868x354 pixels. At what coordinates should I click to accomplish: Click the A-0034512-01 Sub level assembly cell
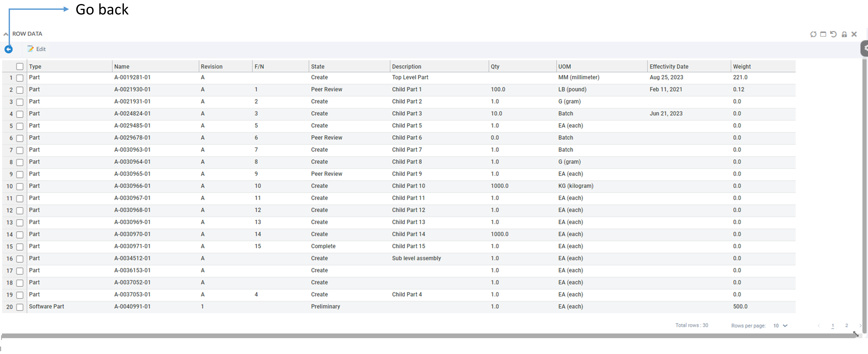tap(416, 258)
